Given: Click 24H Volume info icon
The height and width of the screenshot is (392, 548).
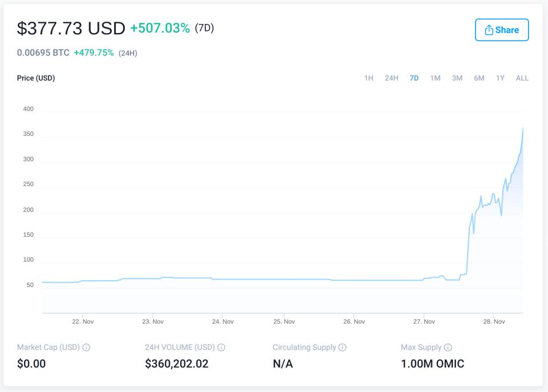Looking at the screenshot, I should pos(221,347).
